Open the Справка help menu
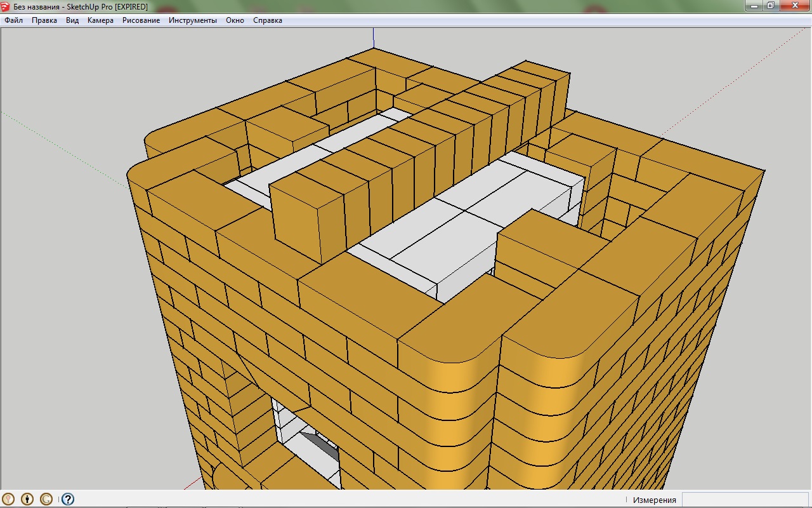This screenshot has height=508, width=812. pyautogui.click(x=267, y=20)
